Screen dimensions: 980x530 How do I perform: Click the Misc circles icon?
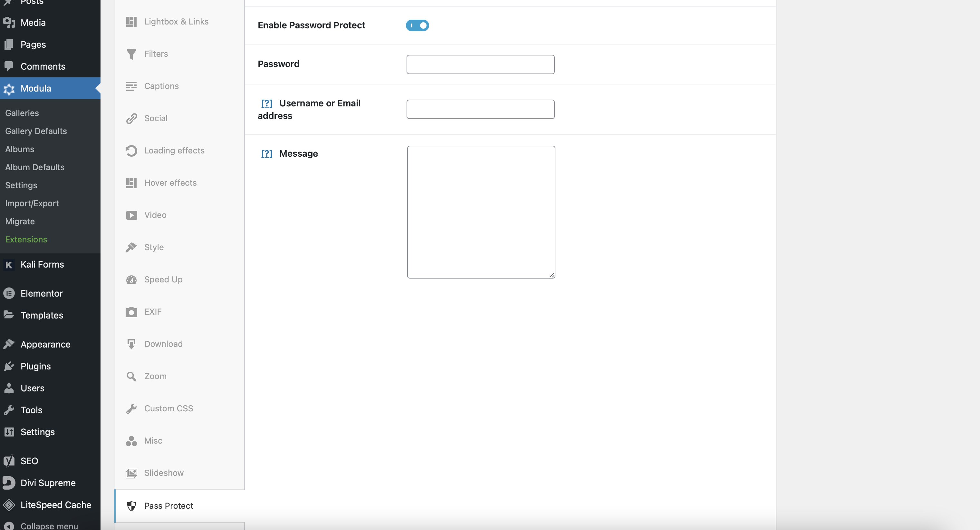[131, 441]
